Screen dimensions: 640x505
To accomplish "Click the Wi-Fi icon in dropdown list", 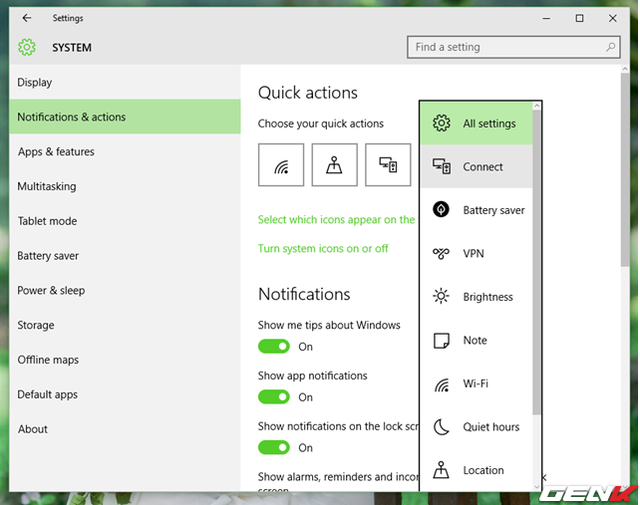I will (441, 384).
